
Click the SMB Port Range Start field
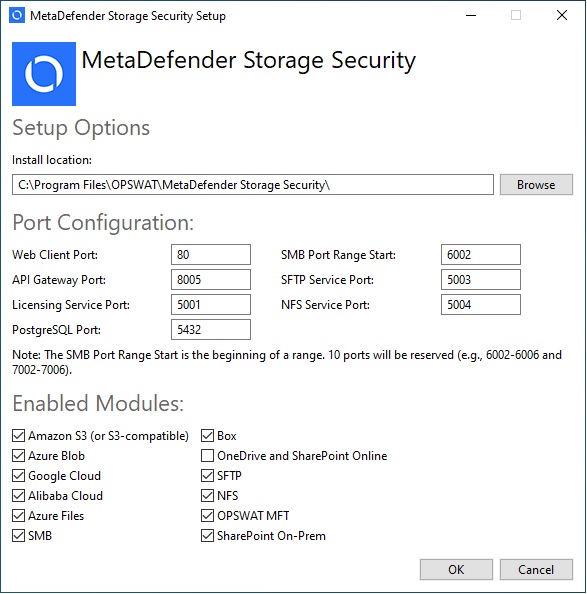tap(481, 255)
